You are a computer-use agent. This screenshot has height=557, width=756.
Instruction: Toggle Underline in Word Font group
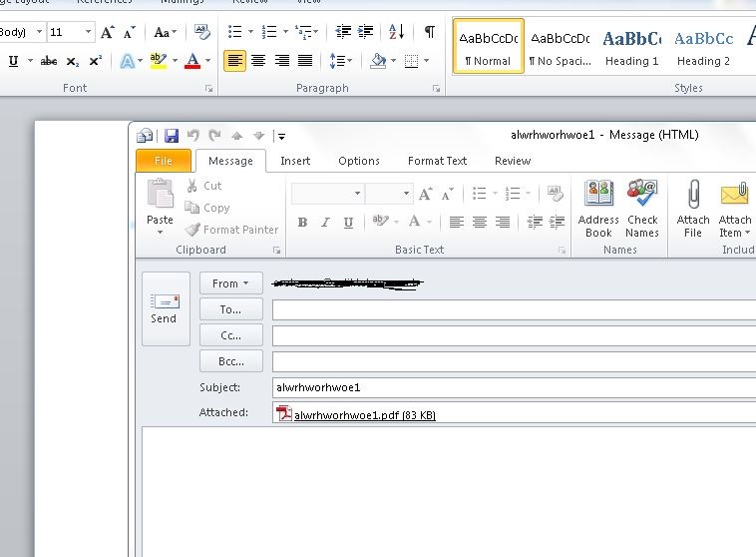point(14,61)
